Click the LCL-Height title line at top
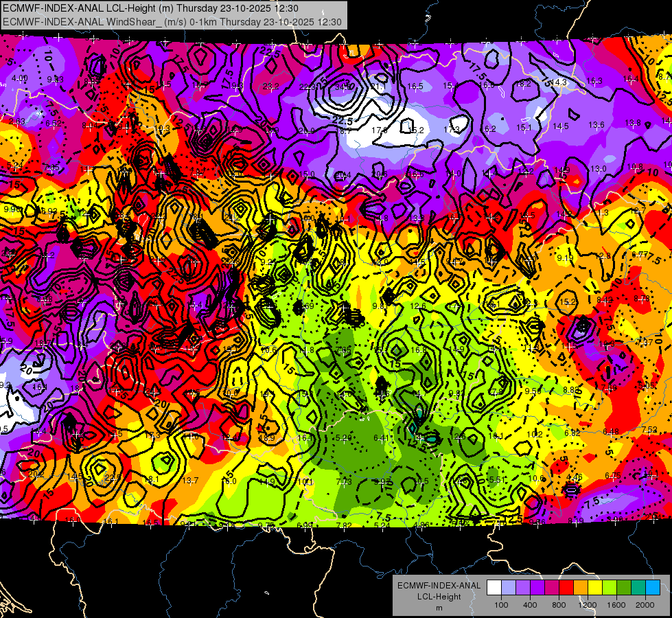Screen dimensions: 672x618 (151, 8)
